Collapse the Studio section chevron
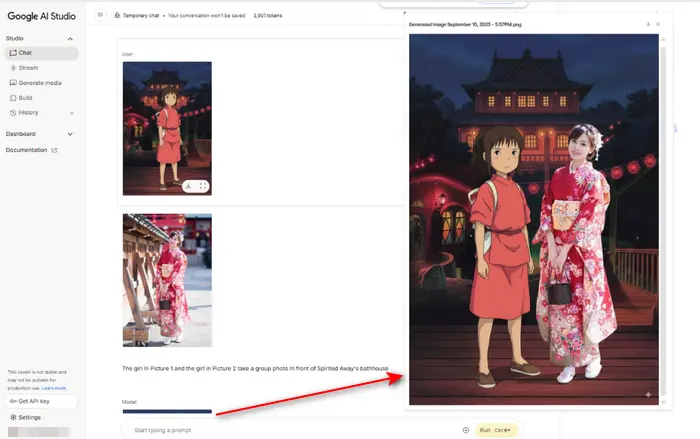The height and width of the screenshot is (439, 700). [70, 39]
